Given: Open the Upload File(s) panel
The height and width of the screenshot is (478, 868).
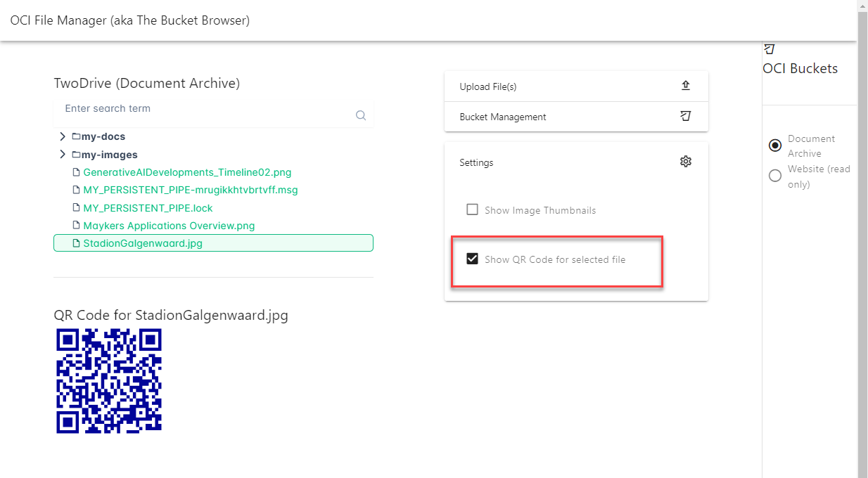Looking at the screenshot, I should tap(576, 86).
